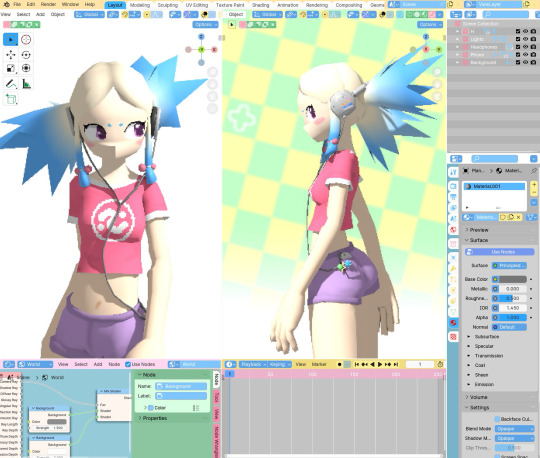This screenshot has width=540, height=458.
Task: Switch to the Shading workspace tab
Action: (260, 5)
